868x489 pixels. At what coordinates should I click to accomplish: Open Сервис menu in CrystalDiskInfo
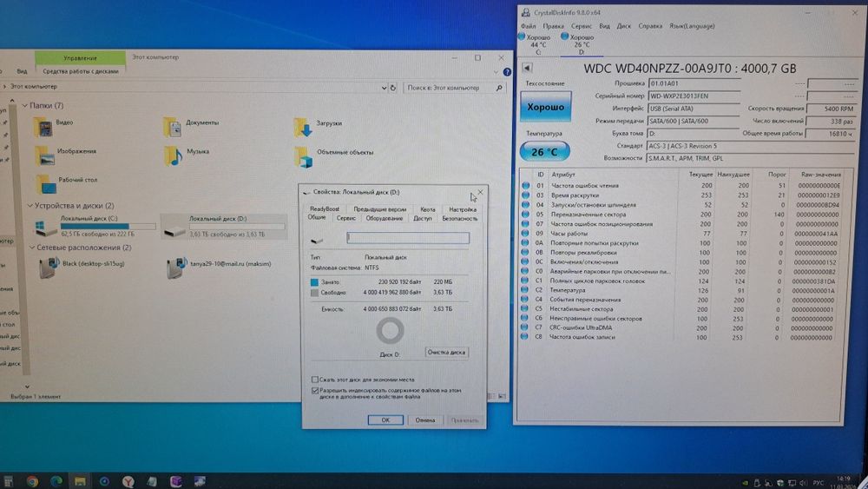582,26
